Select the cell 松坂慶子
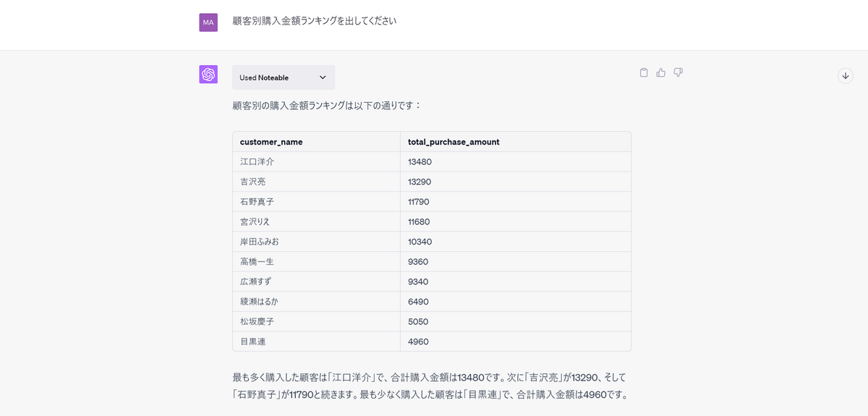The image size is (868, 416). [x=316, y=321]
